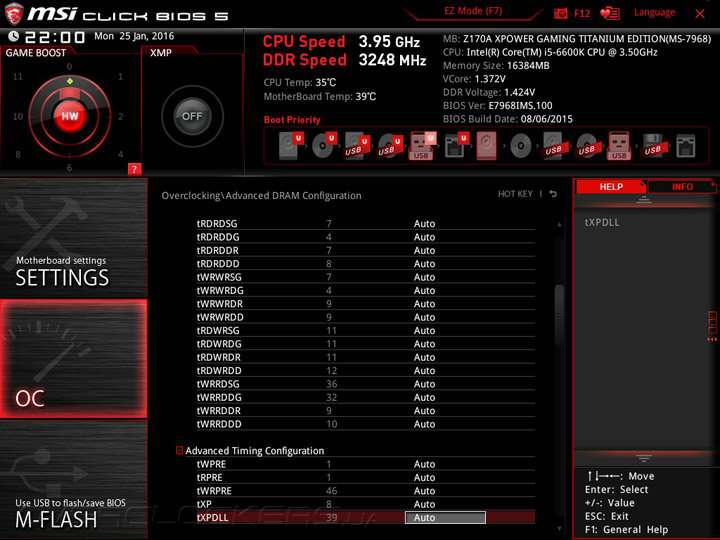Select the UEFI network boot device icon

pyautogui.click(x=456, y=146)
